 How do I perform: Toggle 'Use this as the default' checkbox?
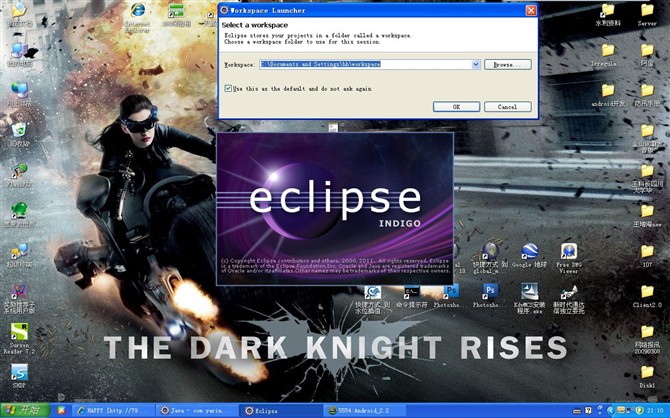(228, 88)
